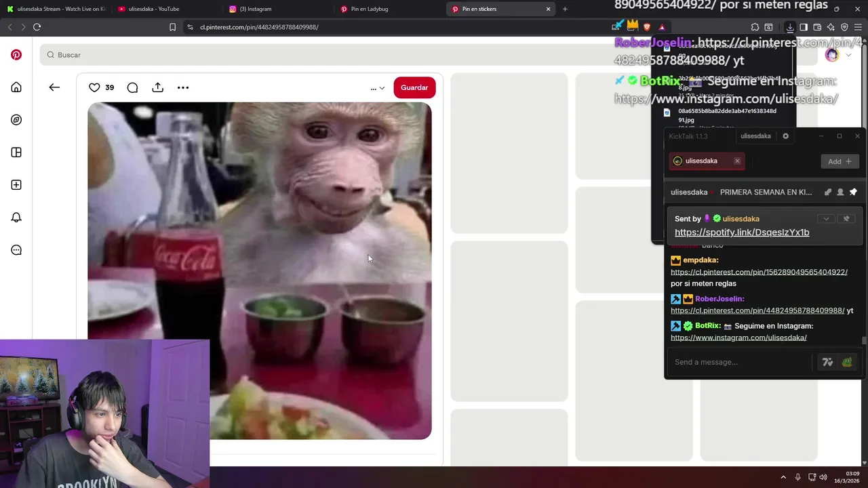Unpin the Spotify message in KickTalk
The width and height of the screenshot is (868, 488).
[x=846, y=219]
